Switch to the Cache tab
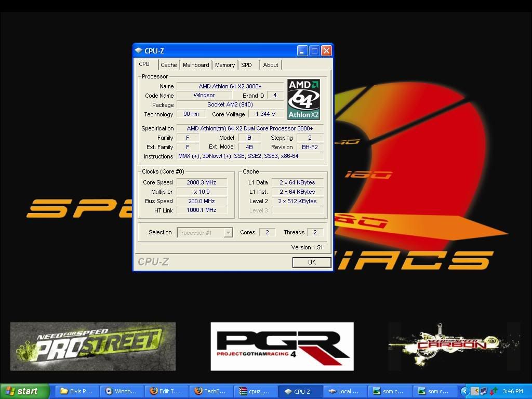532x399 pixels. point(169,65)
